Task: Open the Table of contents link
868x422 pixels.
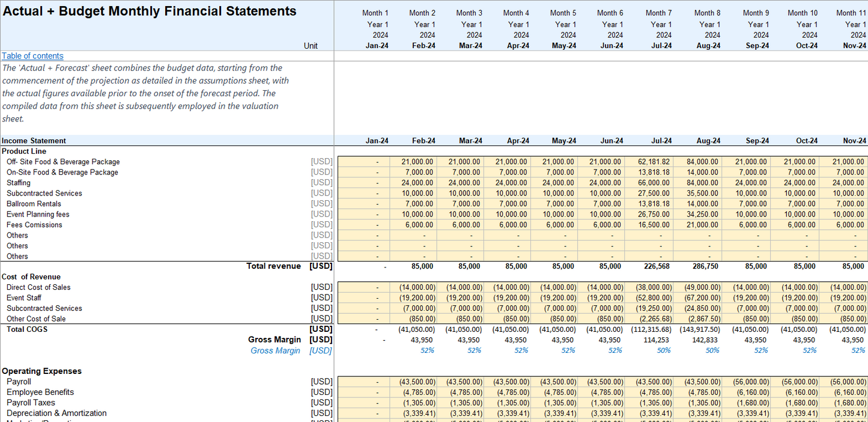Action: [32, 56]
